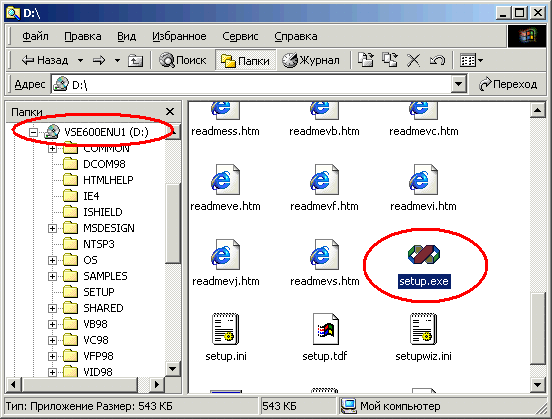Click the Undo toolbar icon
Viewport: 552px width, 419px height.
tap(437, 60)
